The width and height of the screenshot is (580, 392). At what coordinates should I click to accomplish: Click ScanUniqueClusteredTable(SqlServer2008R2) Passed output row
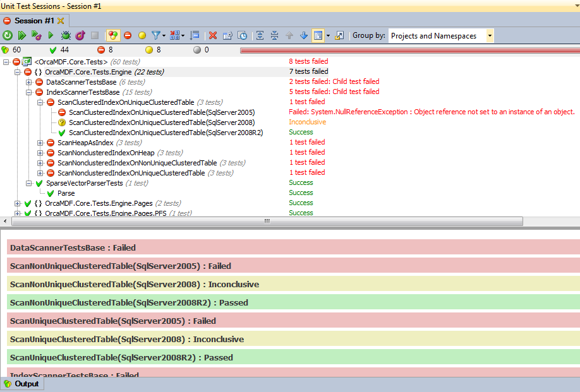coord(293,357)
